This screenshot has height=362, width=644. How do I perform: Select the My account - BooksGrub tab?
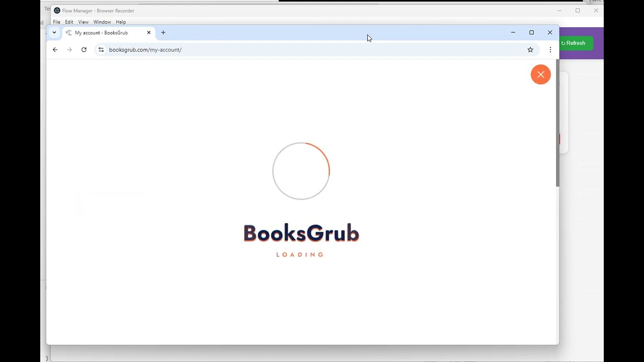click(108, 33)
